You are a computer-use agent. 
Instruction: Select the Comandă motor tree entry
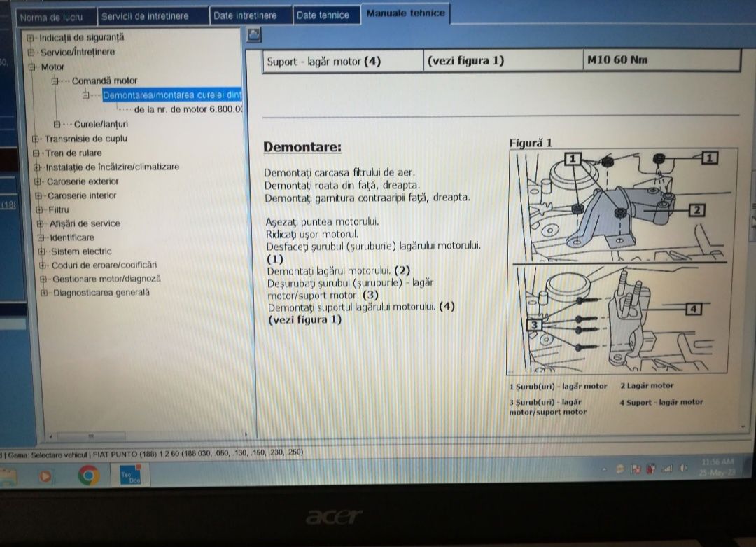point(104,81)
